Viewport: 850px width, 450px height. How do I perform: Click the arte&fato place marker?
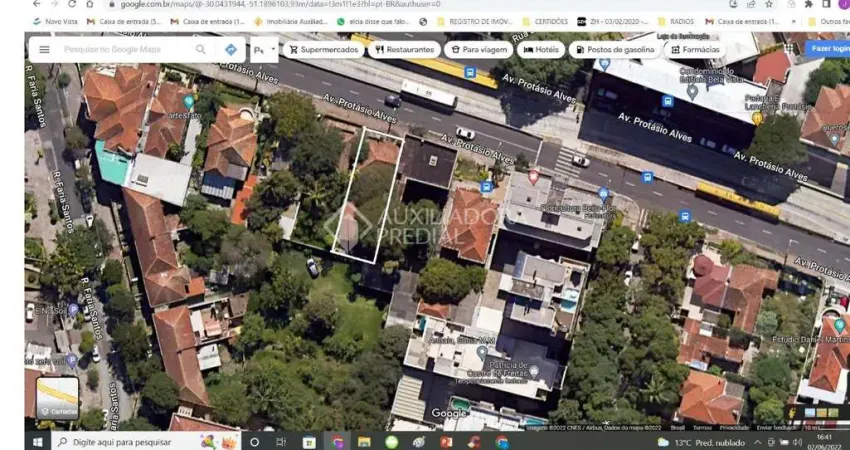(188, 101)
